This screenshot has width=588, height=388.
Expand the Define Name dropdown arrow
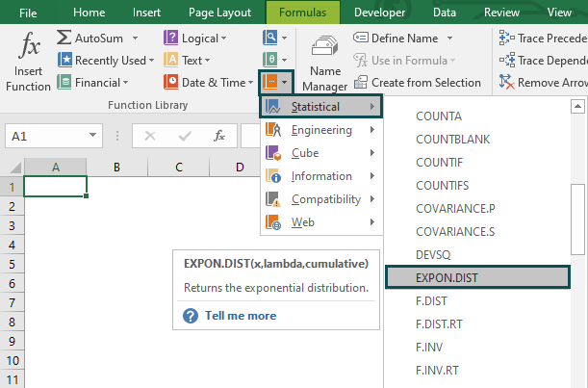(449, 39)
